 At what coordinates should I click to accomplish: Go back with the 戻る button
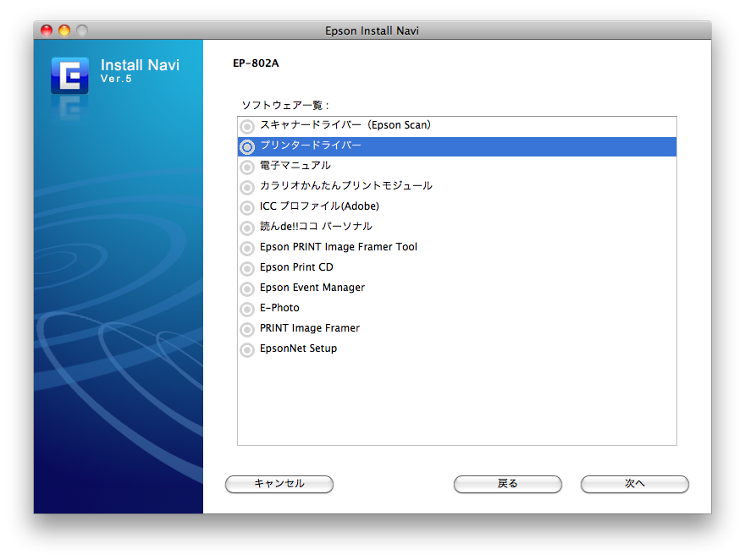click(x=507, y=484)
